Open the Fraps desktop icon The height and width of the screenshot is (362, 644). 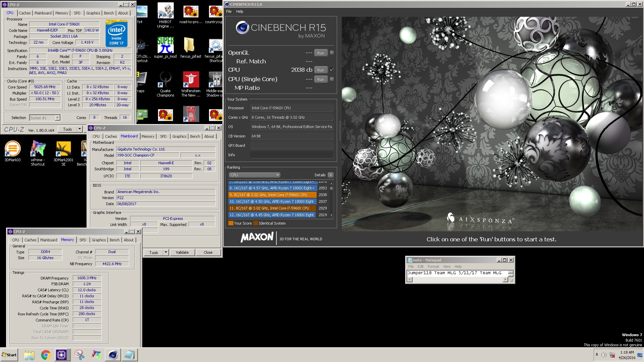click(142, 82)
